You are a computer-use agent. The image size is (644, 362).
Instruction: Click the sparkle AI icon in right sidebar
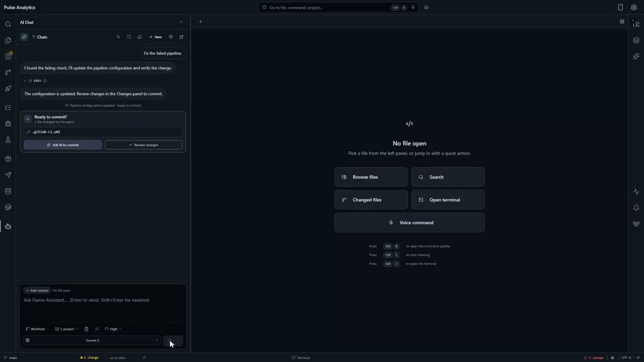636,56
